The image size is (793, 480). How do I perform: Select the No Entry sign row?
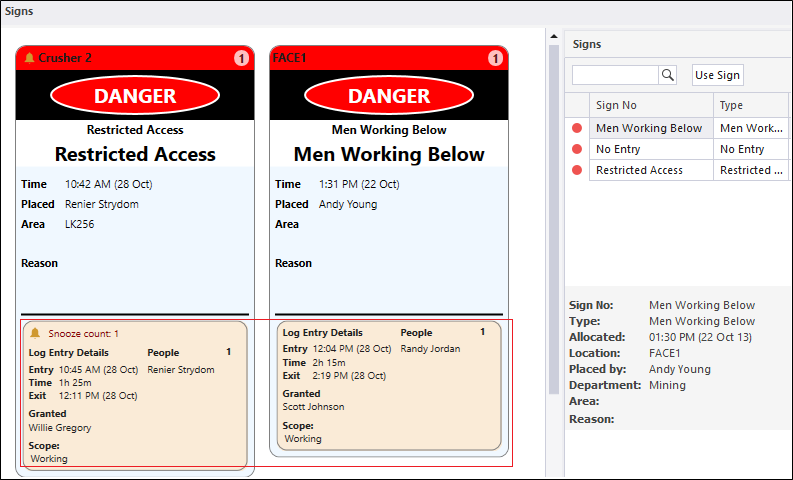coord(677,149)
